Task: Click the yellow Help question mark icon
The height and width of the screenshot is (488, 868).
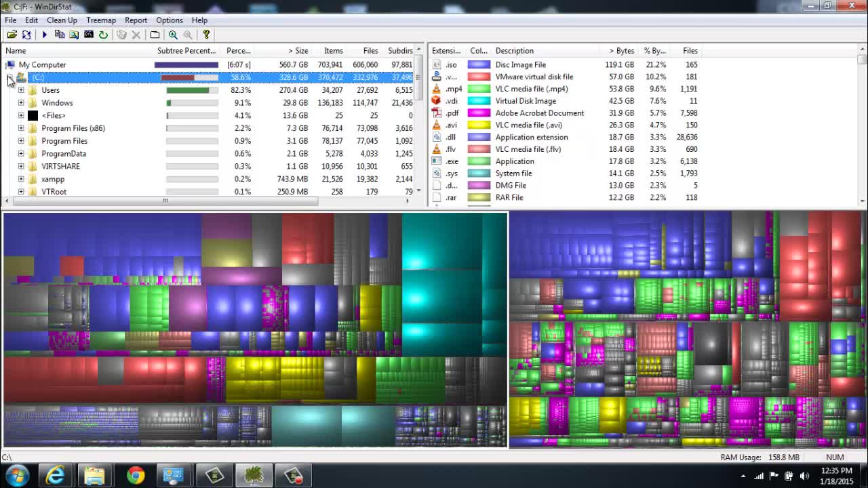Action: [x=206, y=35]
